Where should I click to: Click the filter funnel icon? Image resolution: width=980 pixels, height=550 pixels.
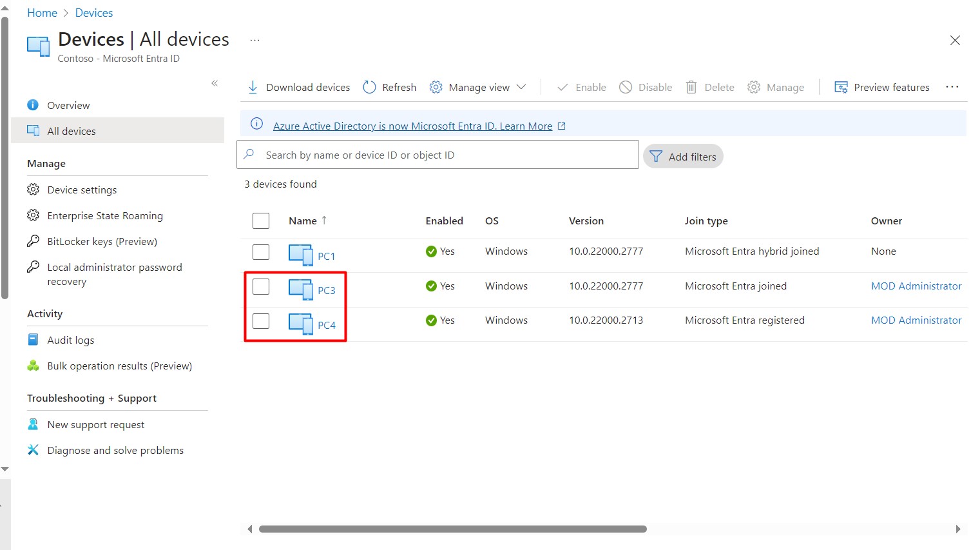pos(656,156)
